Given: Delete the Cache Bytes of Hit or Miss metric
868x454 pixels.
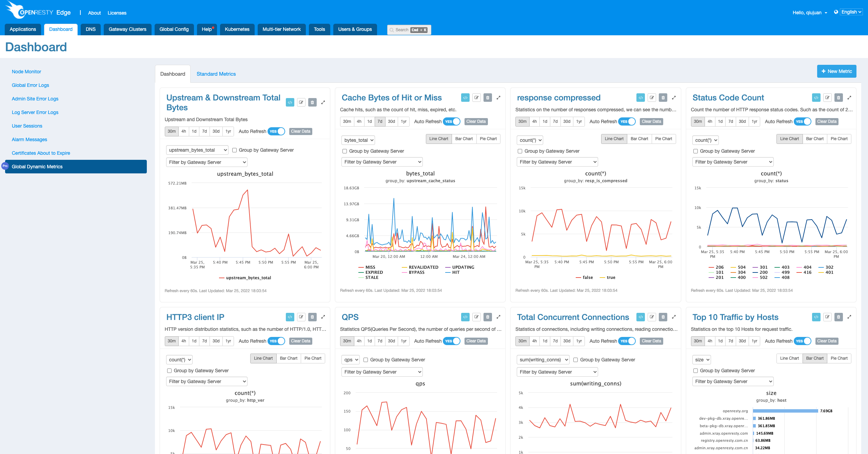Looking at the screenshot, I should [488, 98].
